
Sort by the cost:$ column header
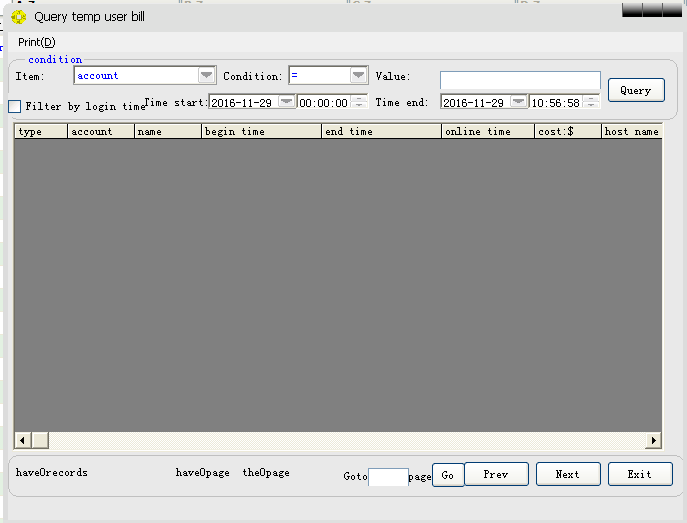(x=568, y=131)
